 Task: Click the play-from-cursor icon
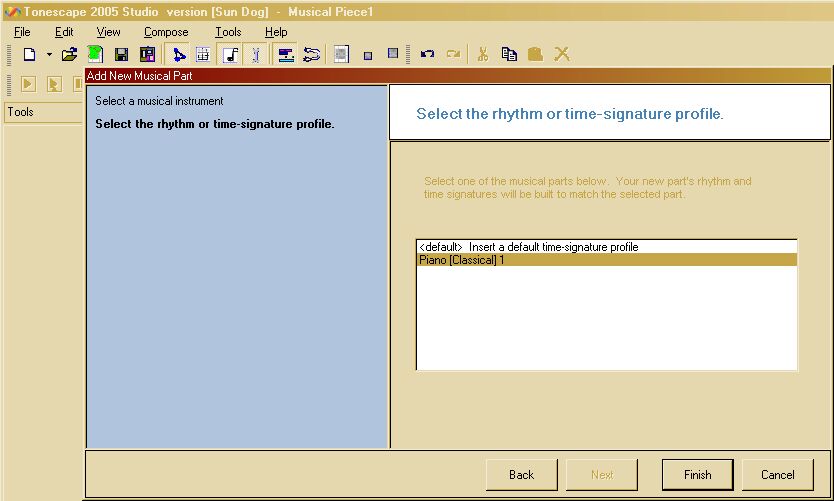click(54, 84)
